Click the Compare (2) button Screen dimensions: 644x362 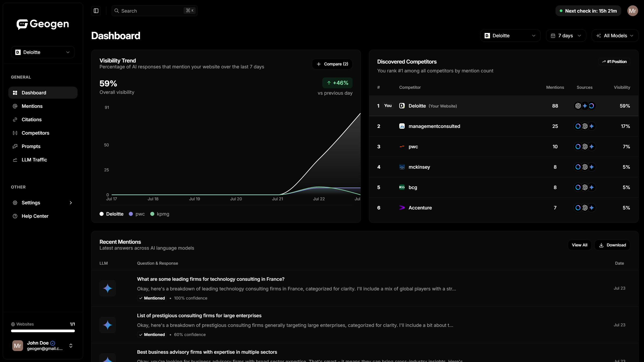332,64
